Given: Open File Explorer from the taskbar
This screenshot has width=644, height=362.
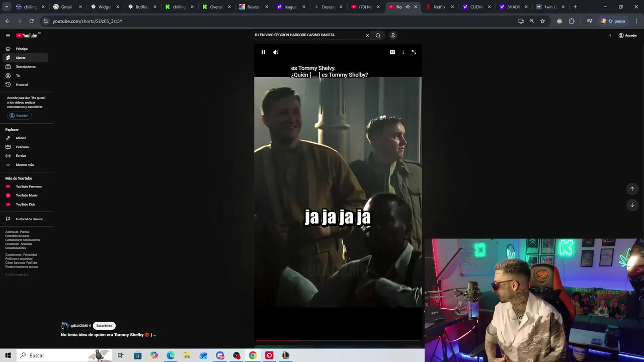Looking at the screenshot, I should coord(187,355).
